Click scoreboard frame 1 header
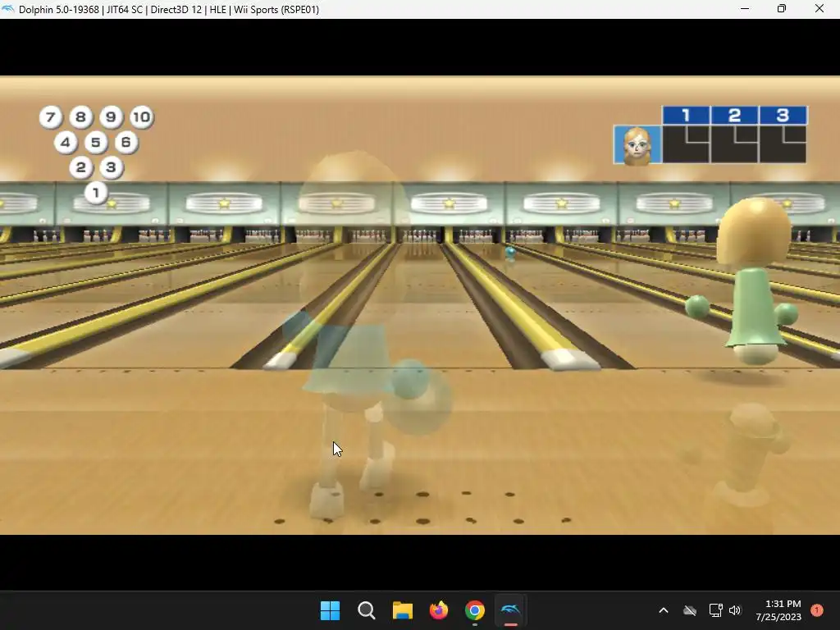 point(687,115)
